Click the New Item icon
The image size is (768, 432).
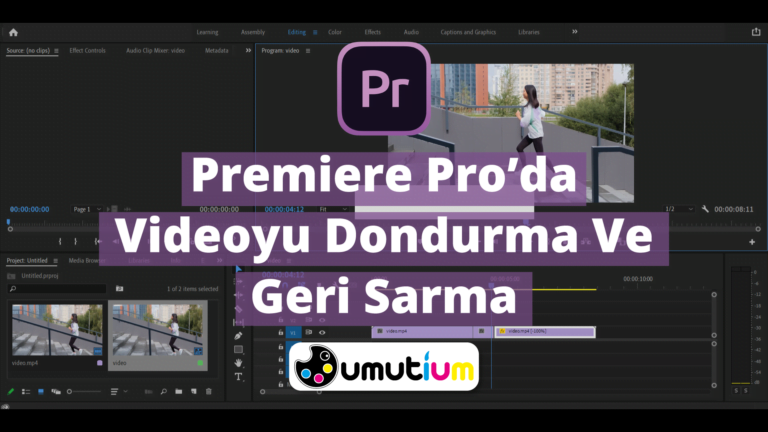194,391
